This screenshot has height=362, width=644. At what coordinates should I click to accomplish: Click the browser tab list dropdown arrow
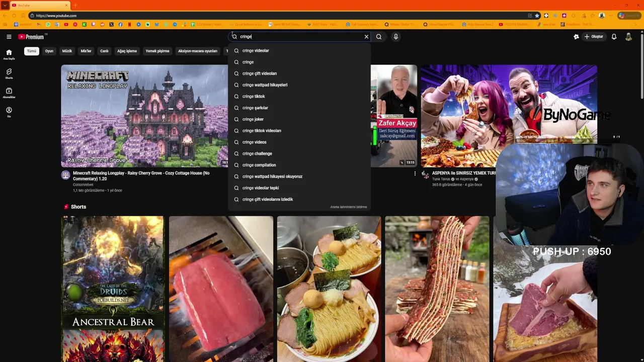[x=5, y=5]
